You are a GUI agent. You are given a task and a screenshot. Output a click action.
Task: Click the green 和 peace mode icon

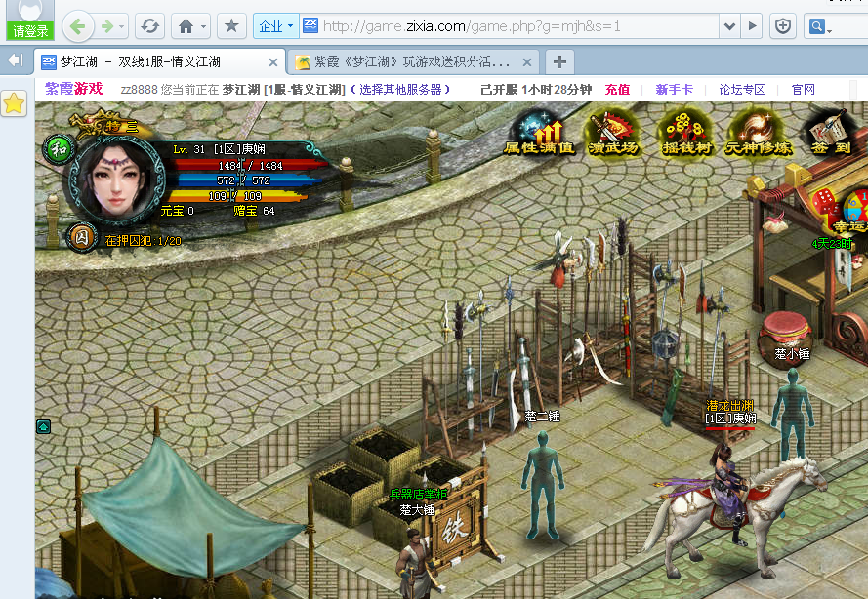(59, 148)
